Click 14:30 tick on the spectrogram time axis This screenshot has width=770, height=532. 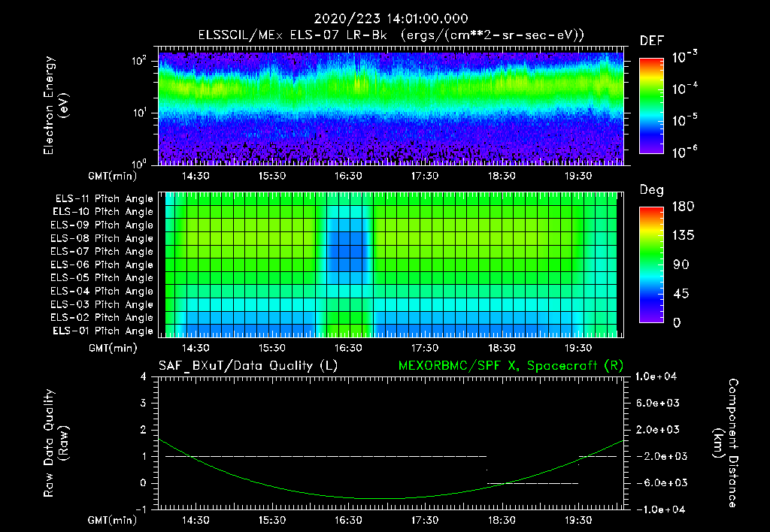(x=196, y=176)
